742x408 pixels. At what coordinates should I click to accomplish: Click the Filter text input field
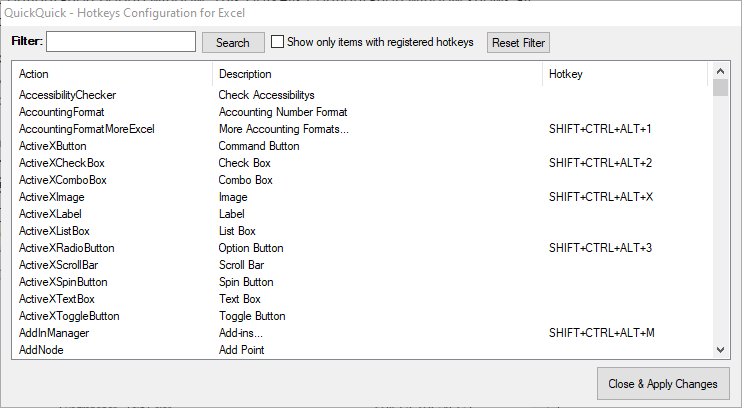click(120, 42)
